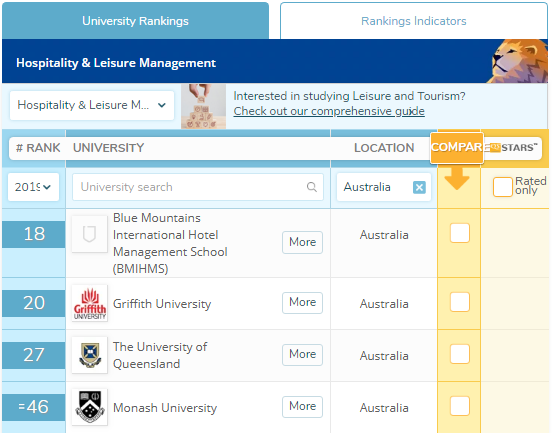552x433 pixels.
Task: Click the QS Stars logo header
Action: click(514, 148)
